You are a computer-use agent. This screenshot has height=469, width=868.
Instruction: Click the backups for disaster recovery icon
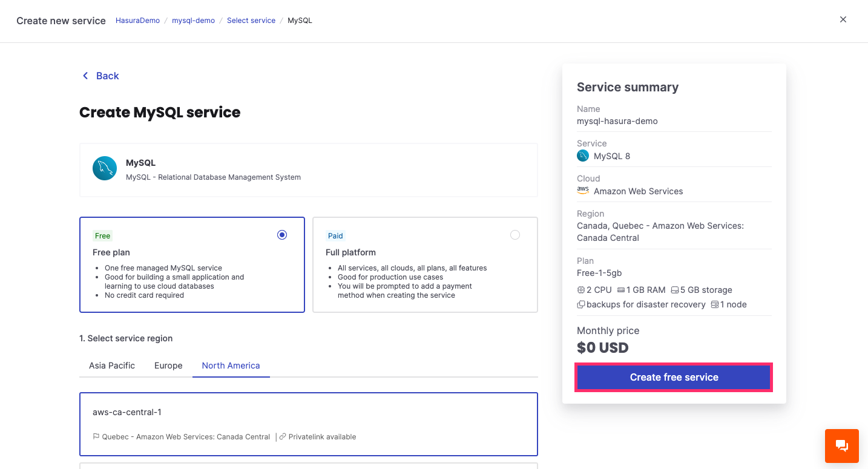click(580, 304)
